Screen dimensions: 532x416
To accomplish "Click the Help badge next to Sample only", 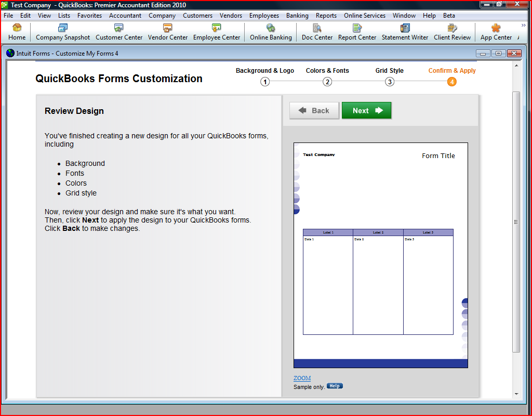I will [x=335, y=386].
